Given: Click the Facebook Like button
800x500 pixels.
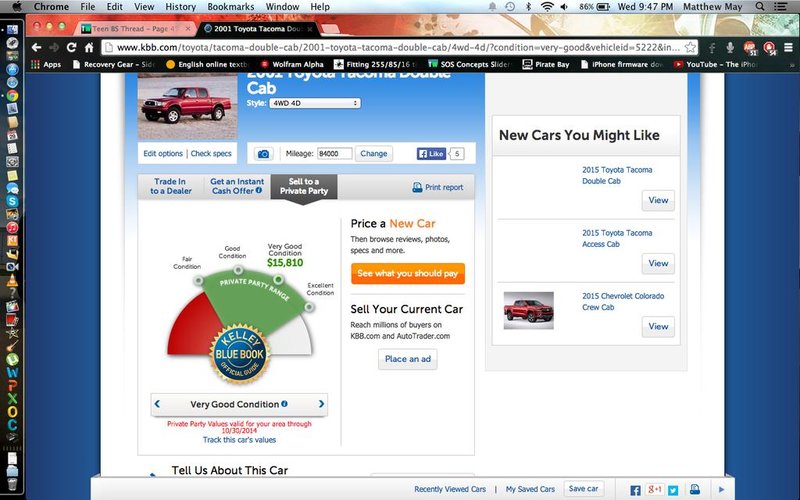Looking at the screenshot, I should pos(432,154).
